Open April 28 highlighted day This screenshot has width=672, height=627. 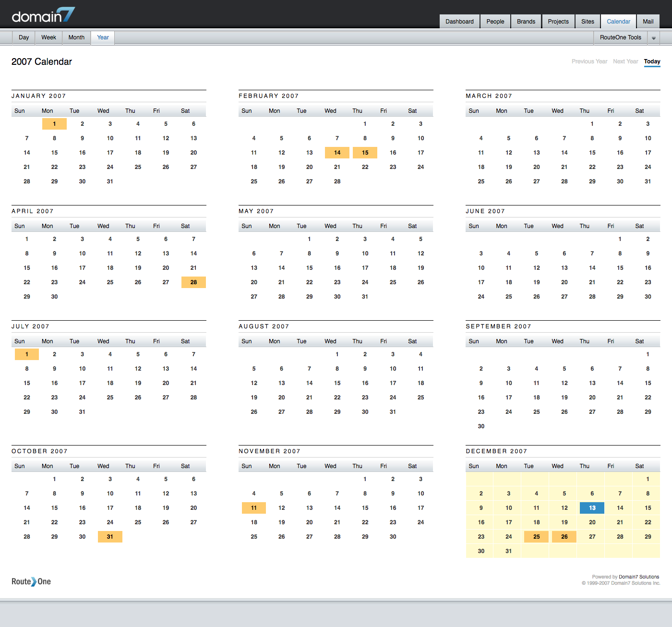pos(193,282)
